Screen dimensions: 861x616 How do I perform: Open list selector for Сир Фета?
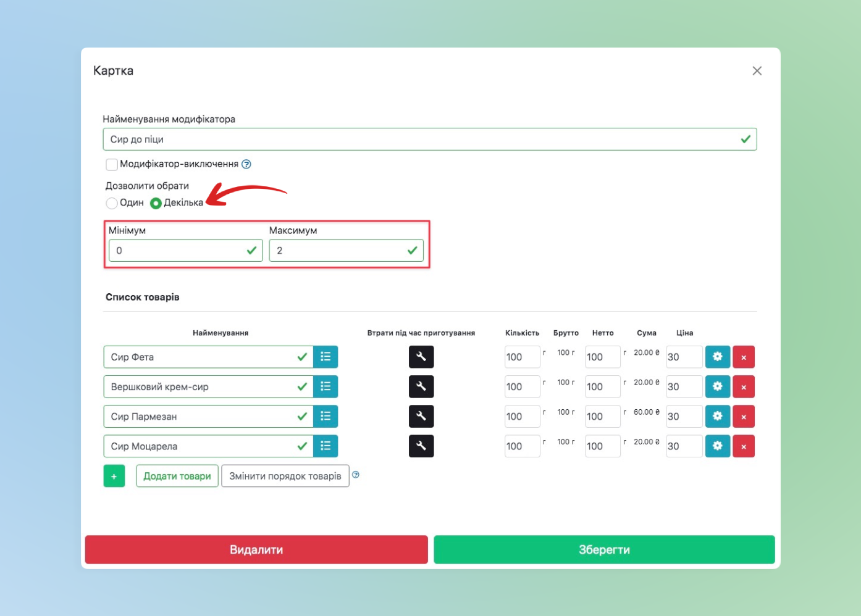coord(325,357)
